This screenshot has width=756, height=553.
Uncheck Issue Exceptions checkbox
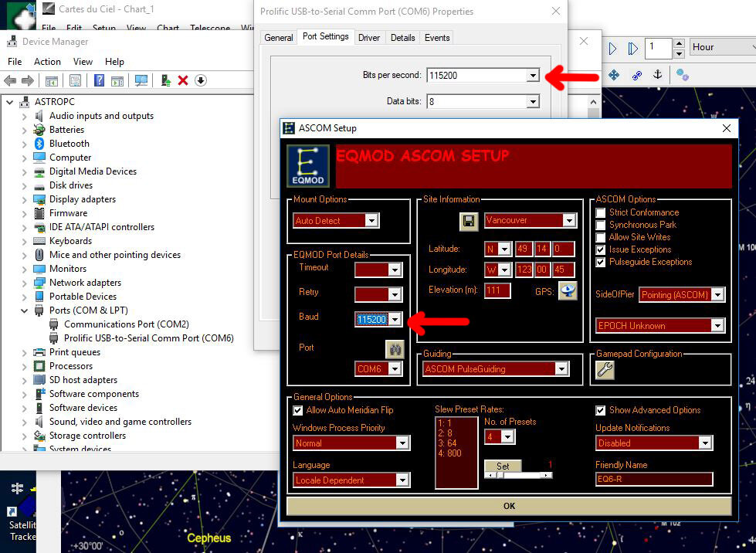click(600, 249)
